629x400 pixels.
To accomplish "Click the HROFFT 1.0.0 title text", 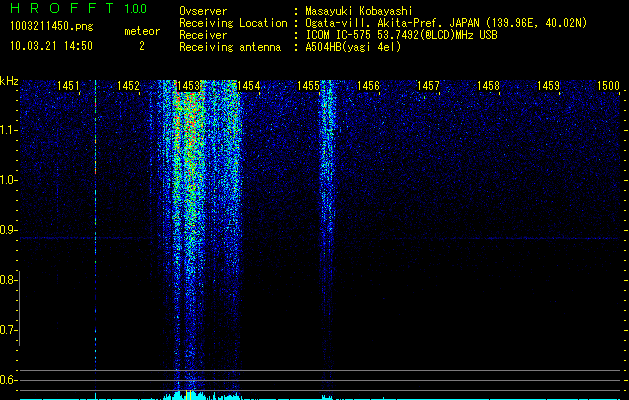I will (x=79, y=8).
